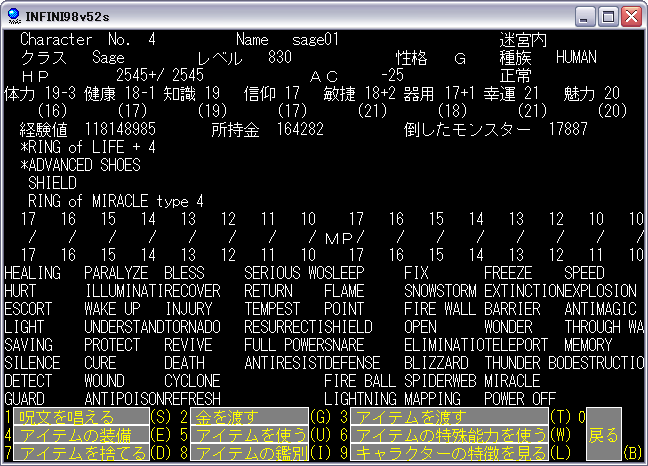Click the MAPPING spell name
648x466 pixels.
(432, 399)
